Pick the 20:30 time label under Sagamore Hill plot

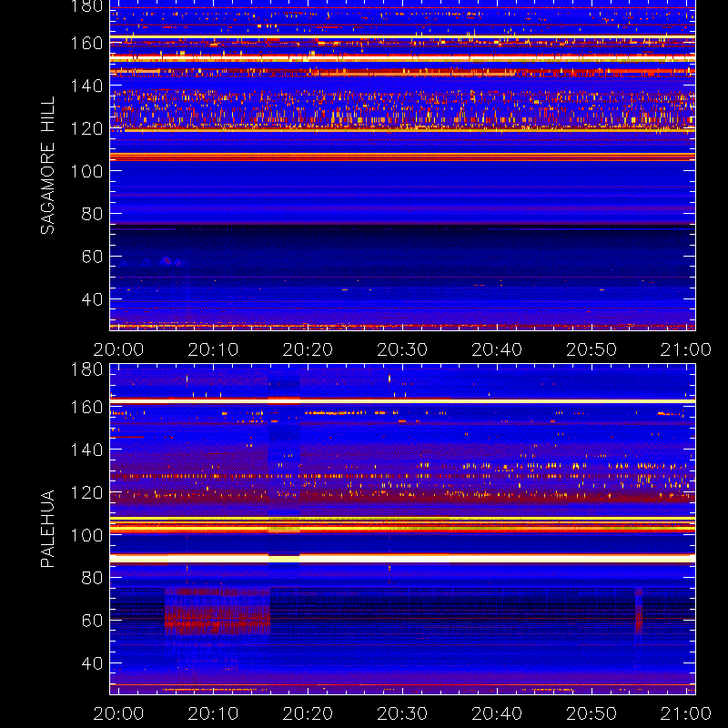point(402,349)
